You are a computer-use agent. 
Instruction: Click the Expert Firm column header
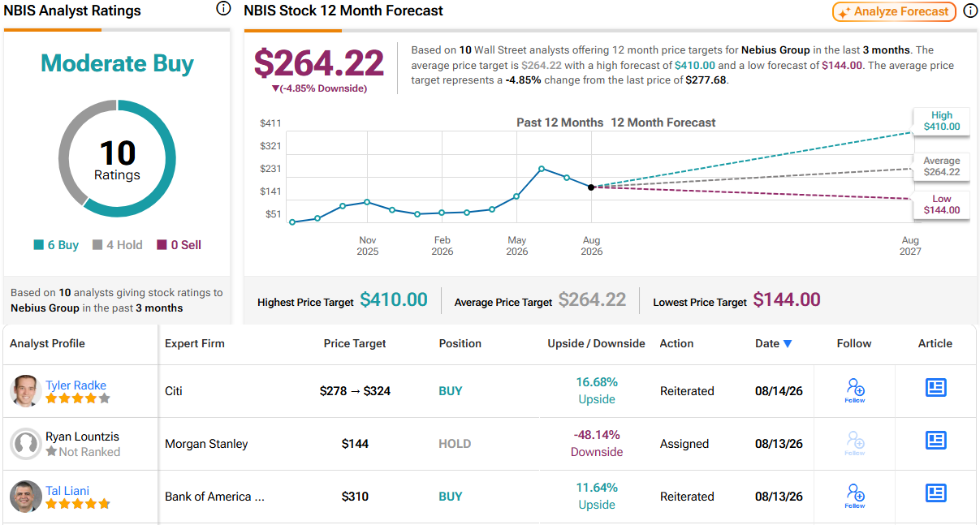(x=195, y=343)
